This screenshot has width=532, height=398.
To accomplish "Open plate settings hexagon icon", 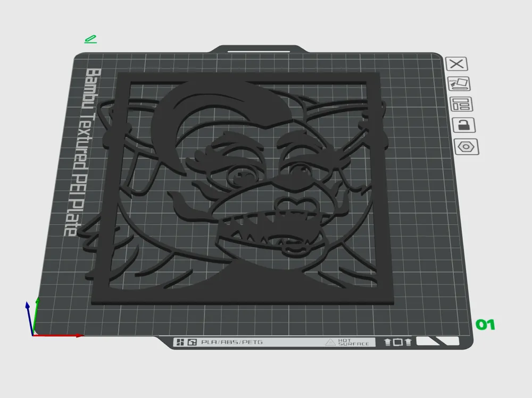I will [x=466, y=147].
